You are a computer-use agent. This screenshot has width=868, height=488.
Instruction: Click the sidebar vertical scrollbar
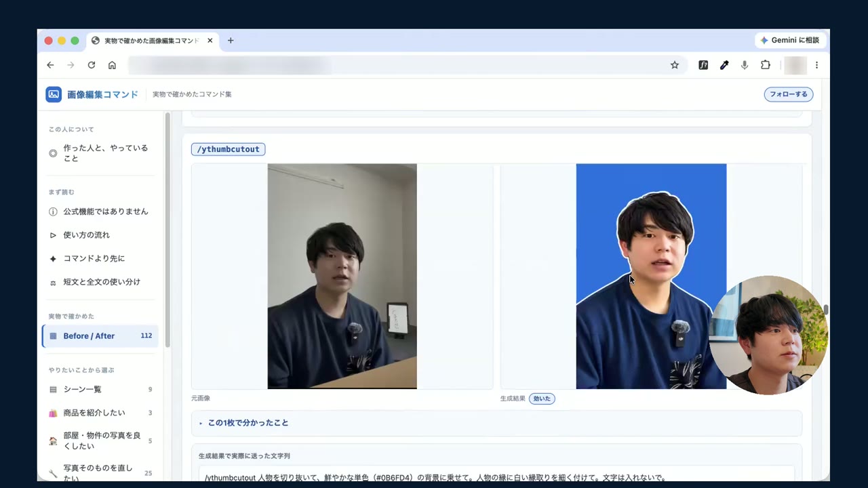(x=167, y=230)
